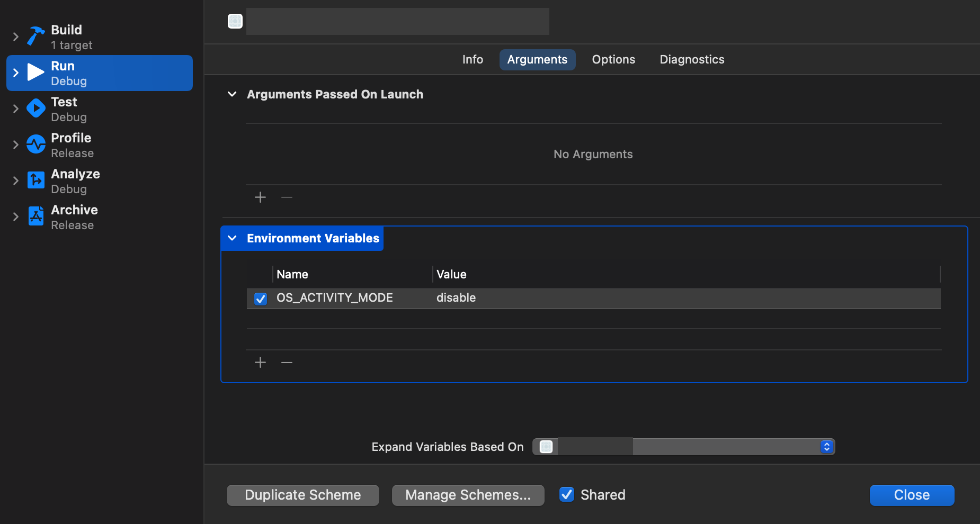Click the app icon beside scheme title
Image resolution: width=980 pixels, height=524 pixels.
tap(235, 21)
